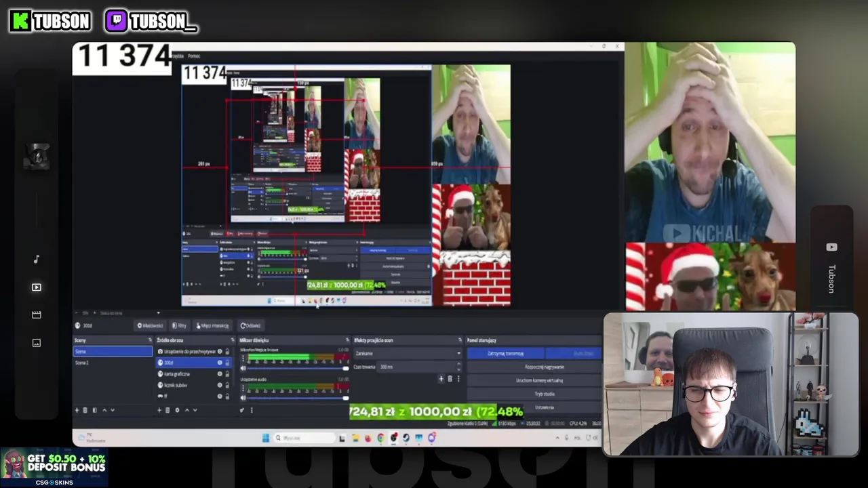Hide the licznik subów source
Viewport: 868px width, 488px height.
pos(220,385)
